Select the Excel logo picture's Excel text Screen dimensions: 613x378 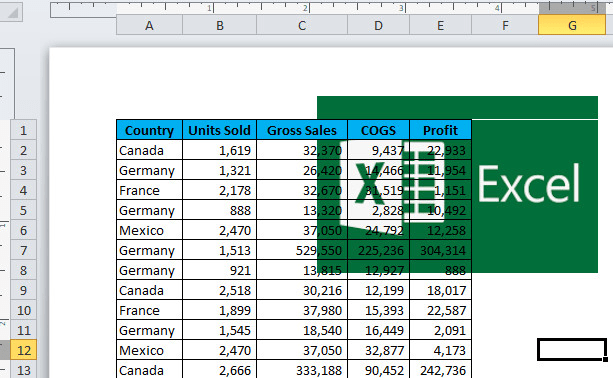point(529,183)
